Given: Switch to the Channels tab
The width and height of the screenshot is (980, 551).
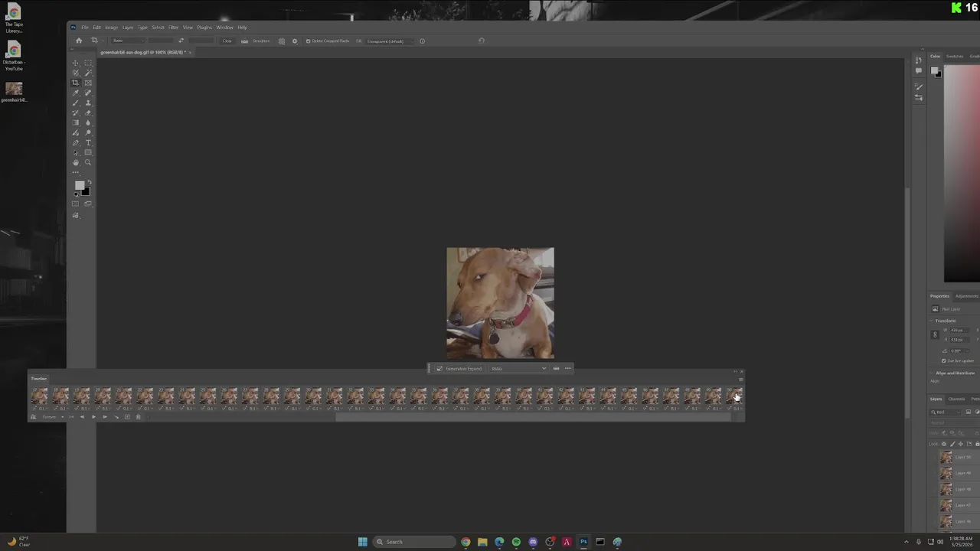Looking at the screenshot, I should [956, 399].
